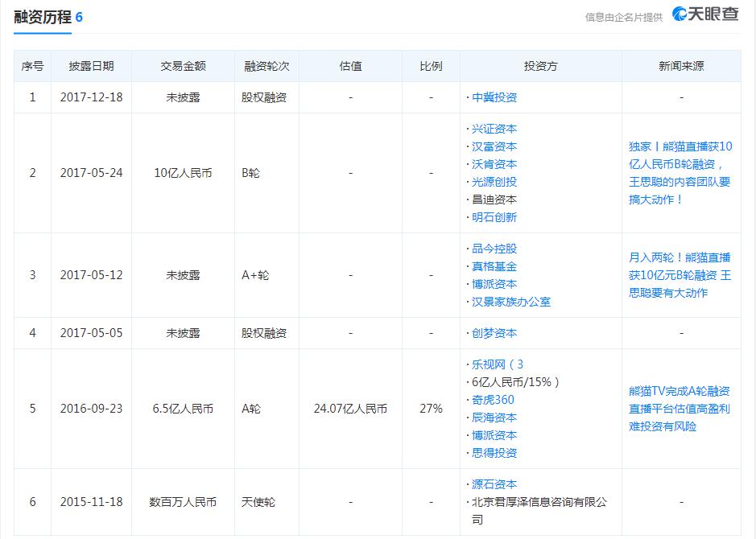Click 未披露 in the 2017-05-12 row
Viewport: 756px width, 539px height.
click(183, 275)
